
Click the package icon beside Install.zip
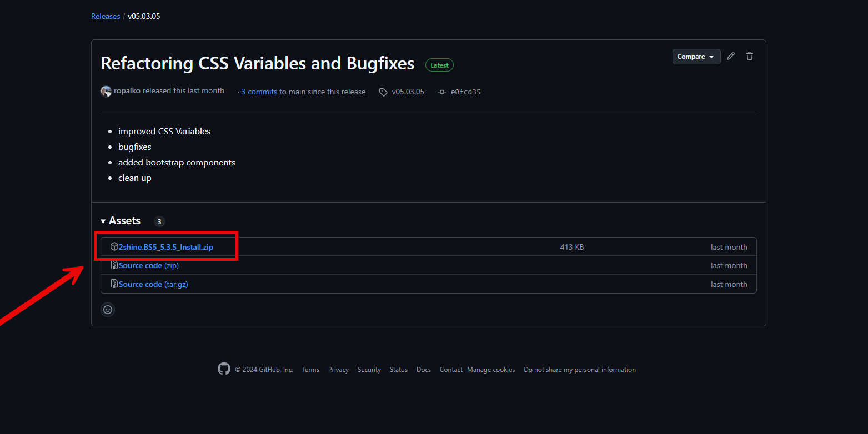(114, 247)
